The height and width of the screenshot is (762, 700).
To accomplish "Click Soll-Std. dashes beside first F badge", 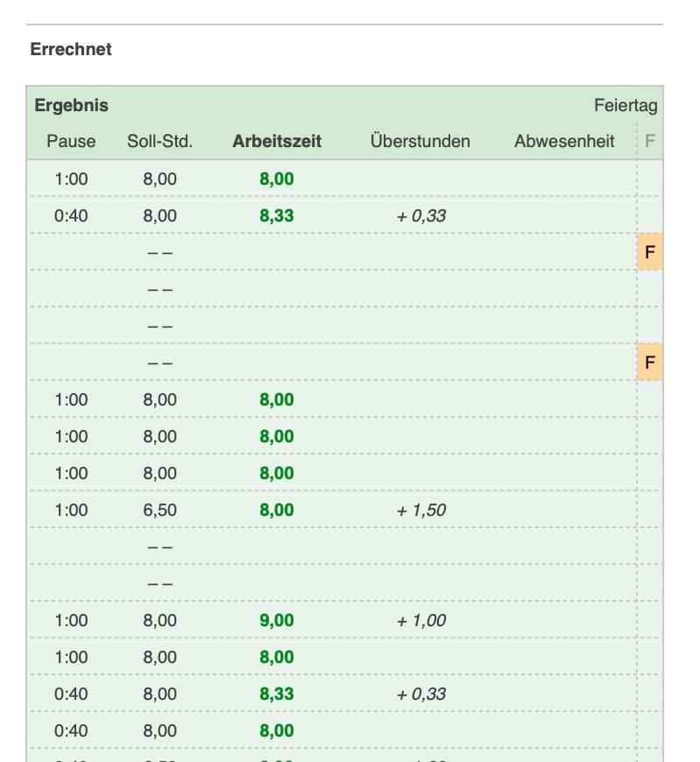I will tap(159, 253).
